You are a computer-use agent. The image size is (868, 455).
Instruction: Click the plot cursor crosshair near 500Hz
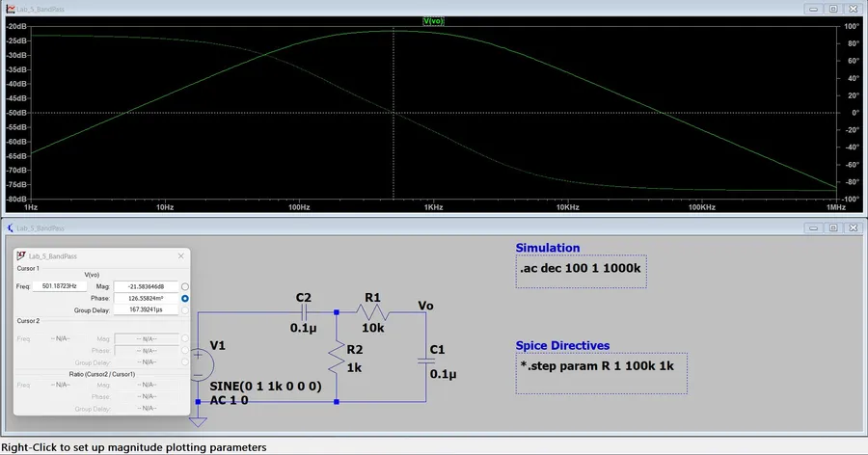point(393,113)
